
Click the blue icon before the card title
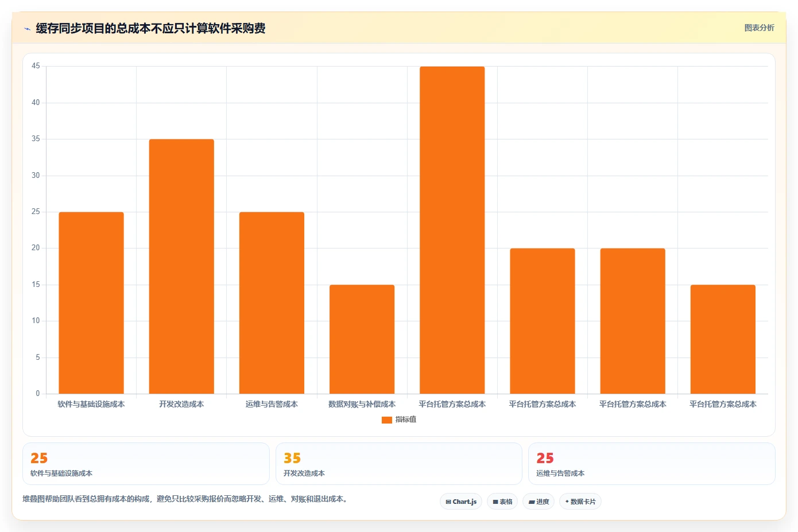point(27,29)
